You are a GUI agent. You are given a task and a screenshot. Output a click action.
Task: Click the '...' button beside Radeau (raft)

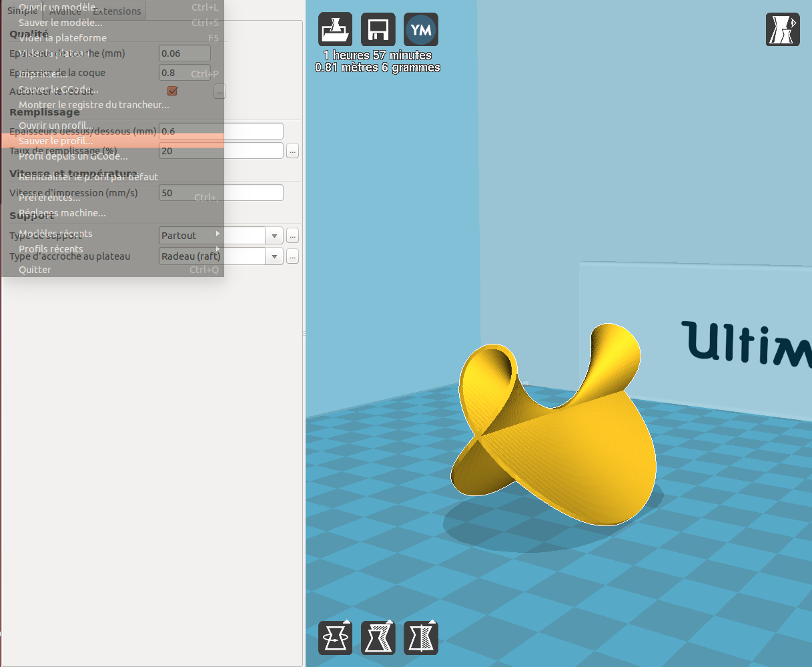[292, 256]
